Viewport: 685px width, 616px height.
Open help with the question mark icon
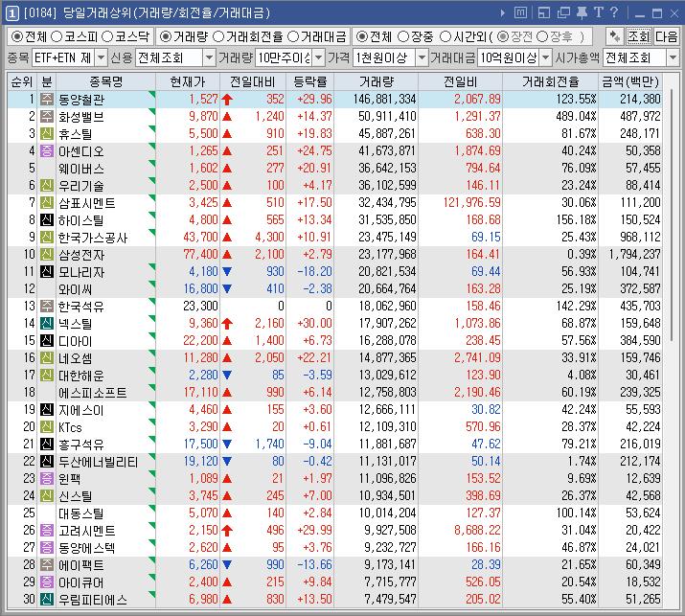point(614,12)
